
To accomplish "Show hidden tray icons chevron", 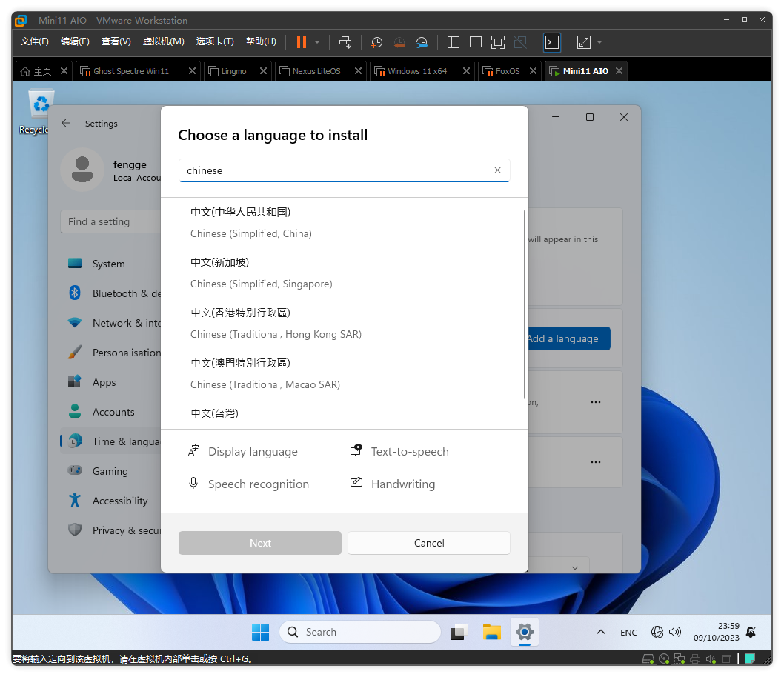I will click(x=601, y=632).
